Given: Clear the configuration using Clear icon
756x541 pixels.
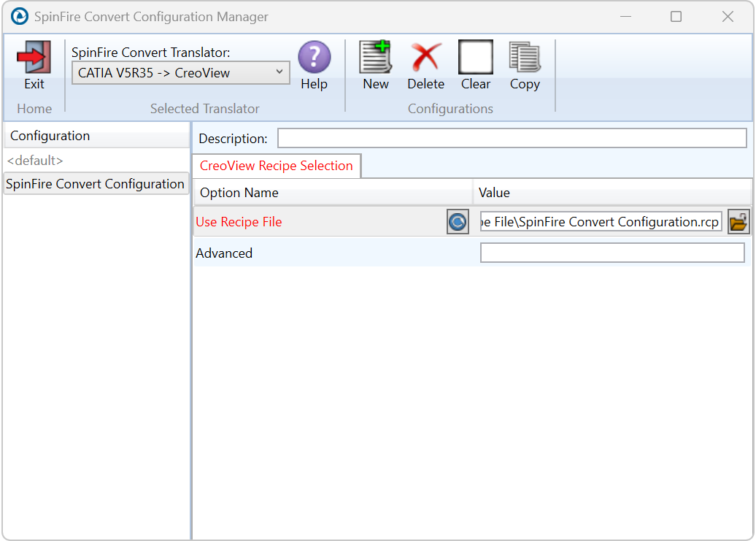Looking at the screenshot, I should 475,57.
